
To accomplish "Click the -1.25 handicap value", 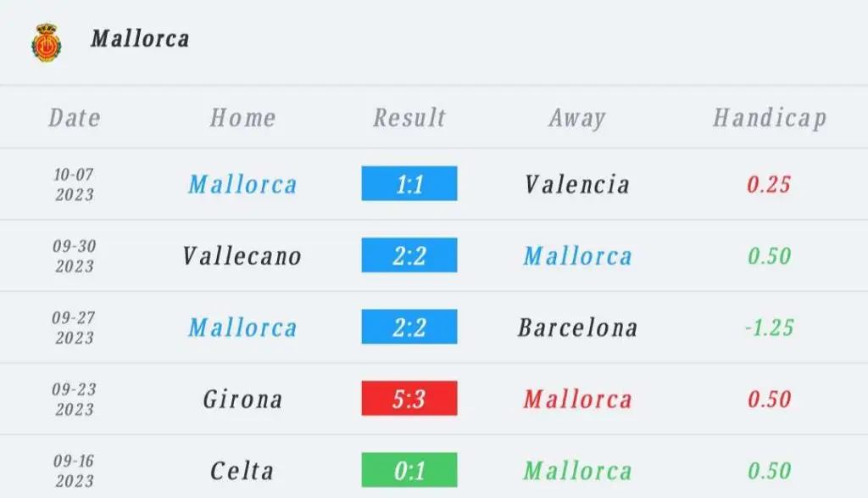I will click(770, 327).
